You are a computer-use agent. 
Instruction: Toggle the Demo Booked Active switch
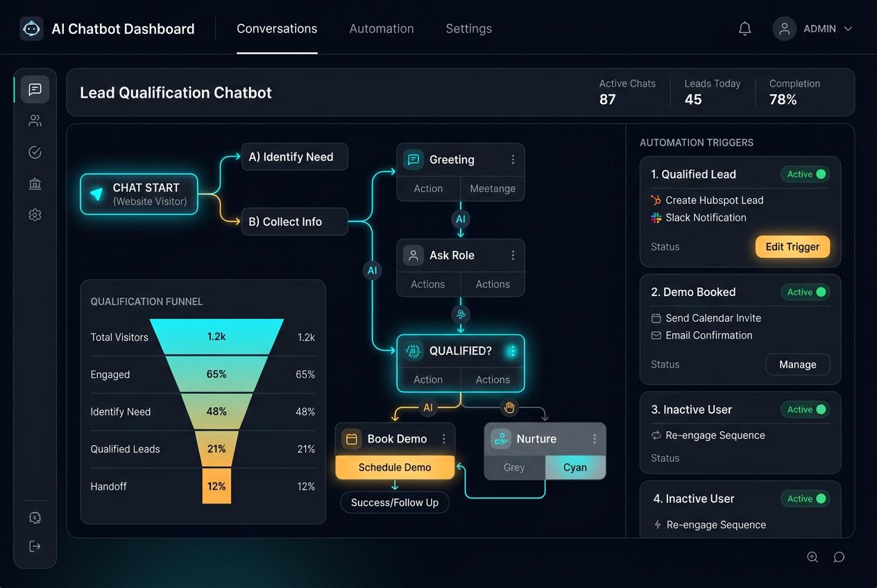(x=805, y=292)
